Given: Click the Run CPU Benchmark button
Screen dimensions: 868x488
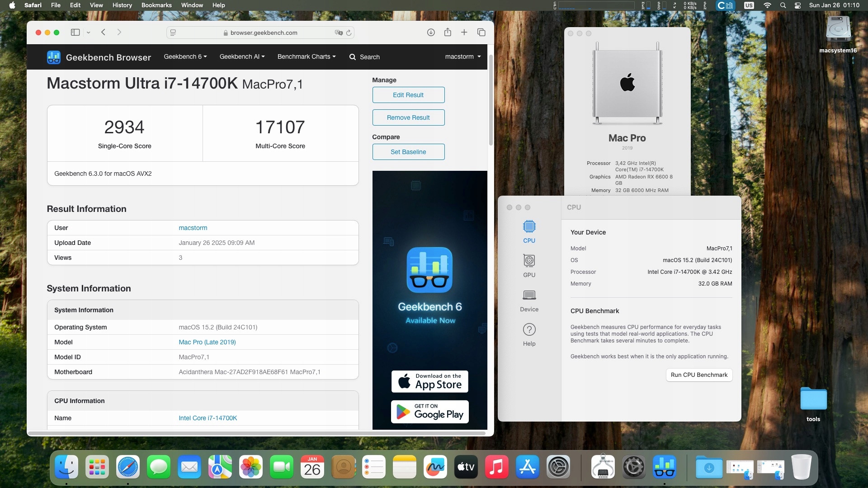Looking at the screenshot, I should (x=699, y=375).
